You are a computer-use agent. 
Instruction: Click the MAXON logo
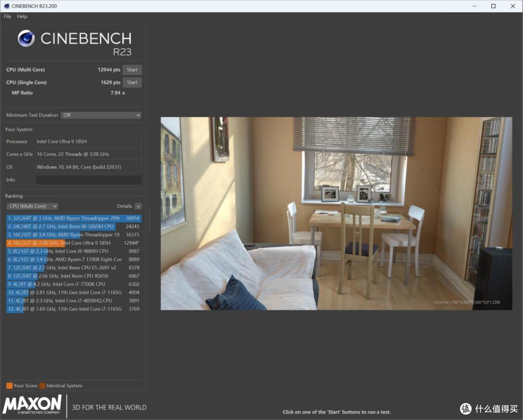[x=32, y=404]
